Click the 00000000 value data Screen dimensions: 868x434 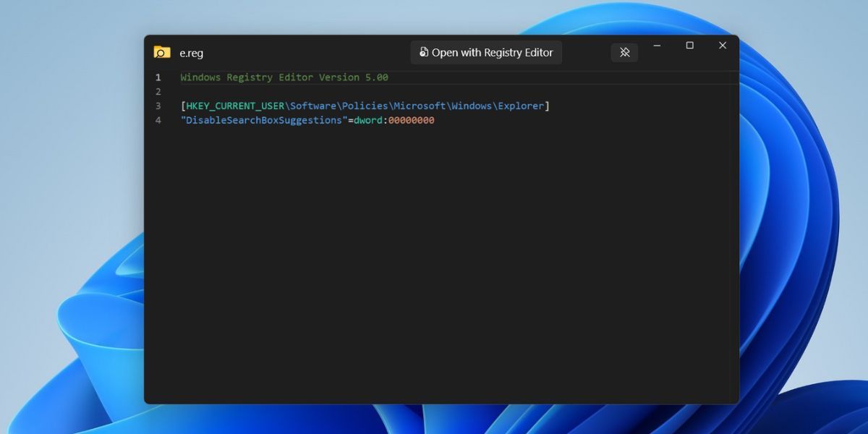411,121
